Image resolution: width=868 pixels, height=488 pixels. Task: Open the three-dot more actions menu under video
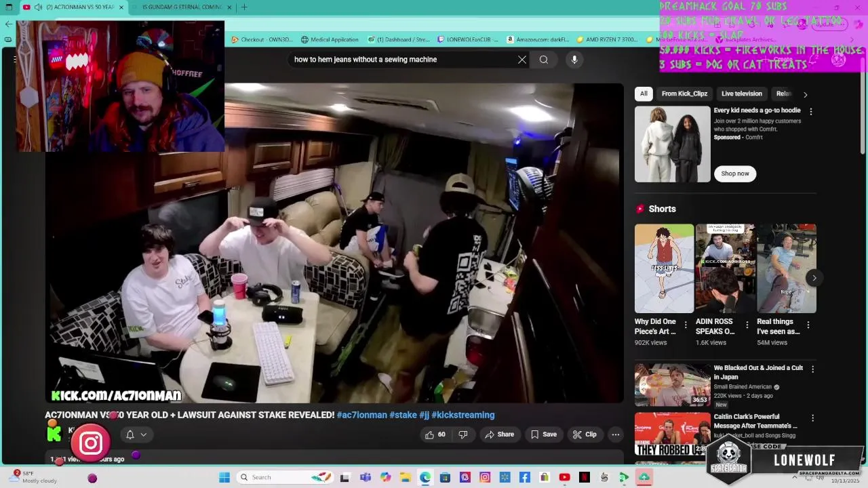pos(616,434)
